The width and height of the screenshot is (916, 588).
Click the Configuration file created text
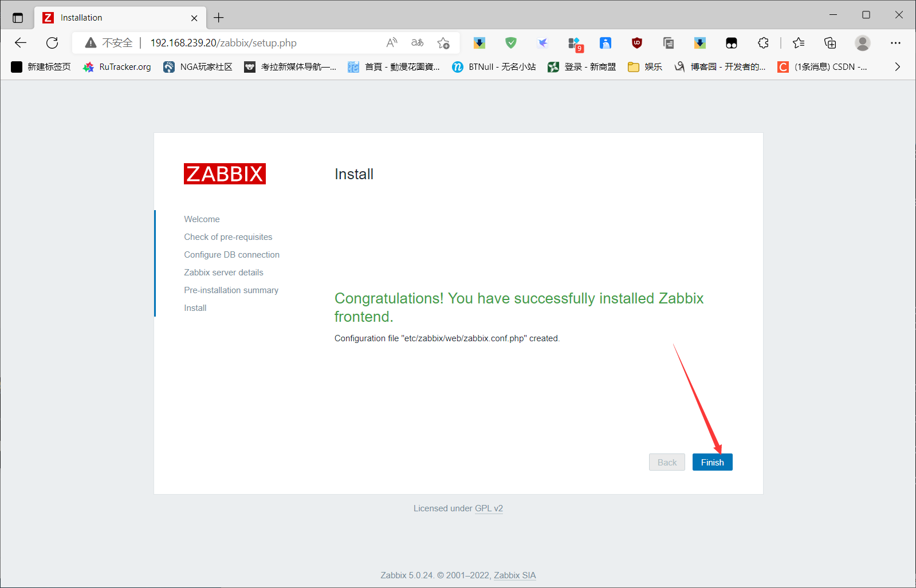447,338
